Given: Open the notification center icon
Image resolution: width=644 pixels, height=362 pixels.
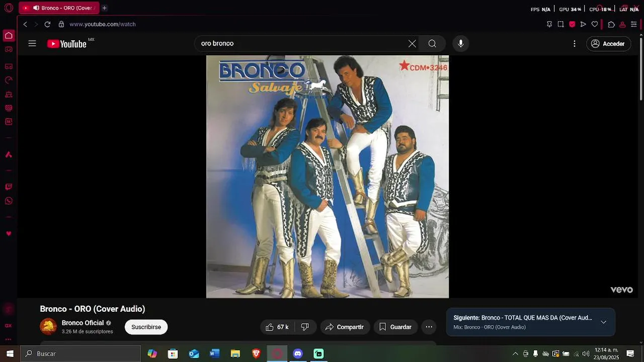Looking at the screenshot, I should click(x=630, y=353).
